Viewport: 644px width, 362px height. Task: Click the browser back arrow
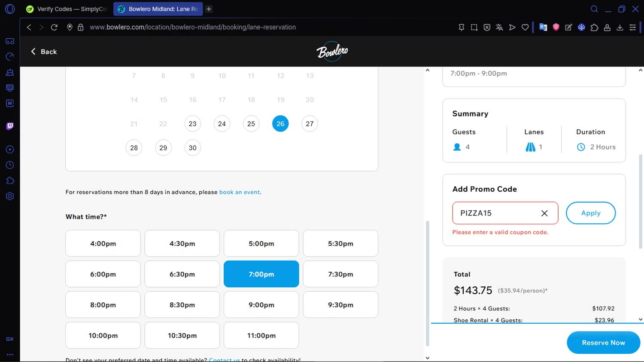tap(29, 27)
